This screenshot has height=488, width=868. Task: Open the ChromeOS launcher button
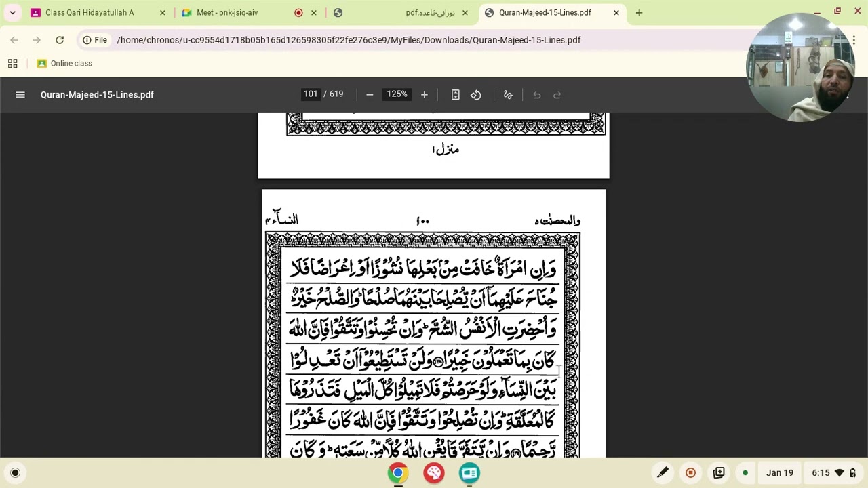pos(15,473)
